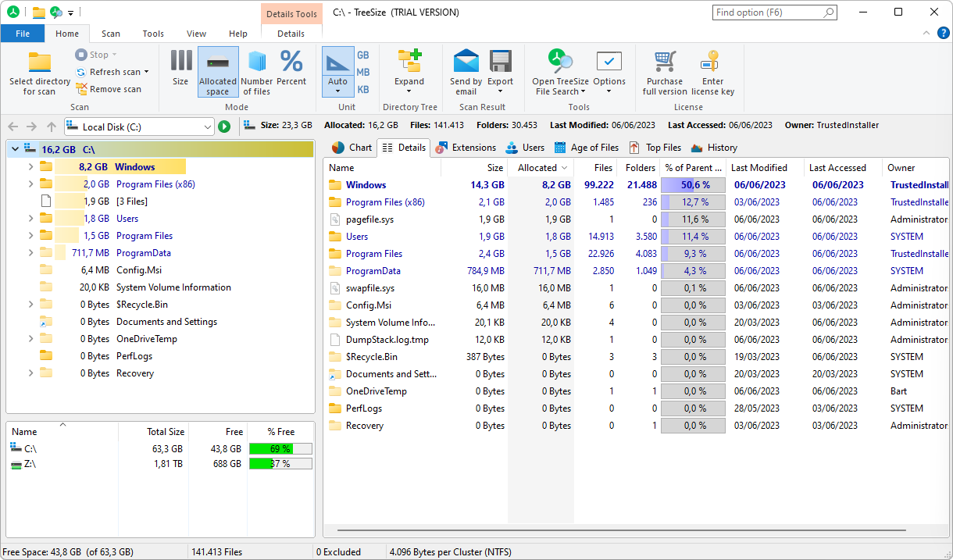The height and width of the screenshot is (560, 953).
Task: Open the Export options
Action: tap(501, 71)
